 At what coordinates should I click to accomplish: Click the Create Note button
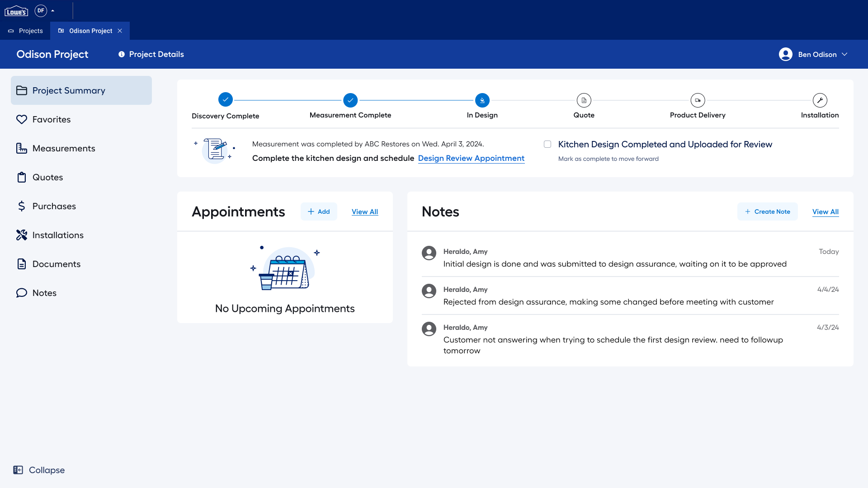click(x=767, y=211)
